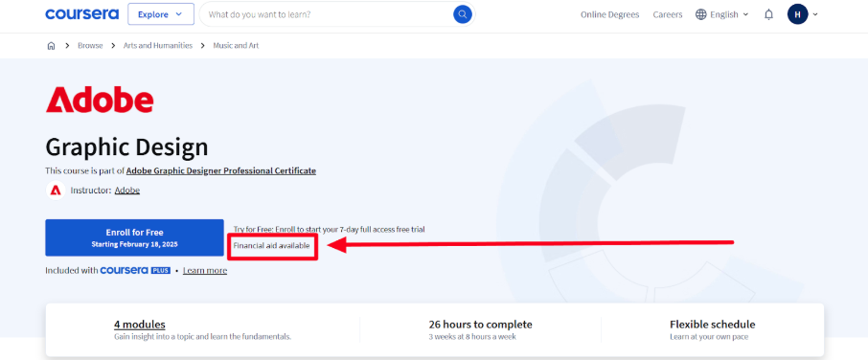Viewport: 868px width, 360px height.
Task: Open the Online Degrees link
Action: coord(609,15)
